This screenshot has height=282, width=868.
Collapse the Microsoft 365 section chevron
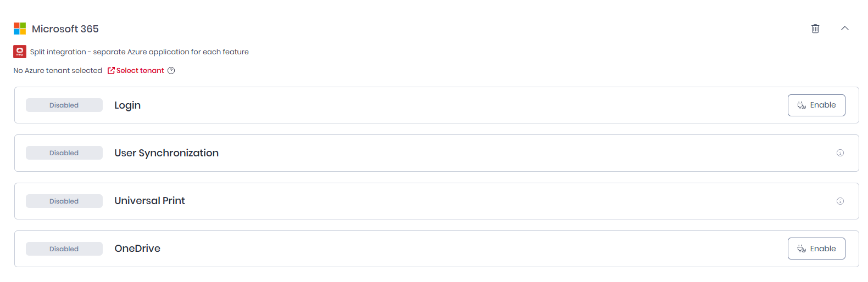[845, 29]
